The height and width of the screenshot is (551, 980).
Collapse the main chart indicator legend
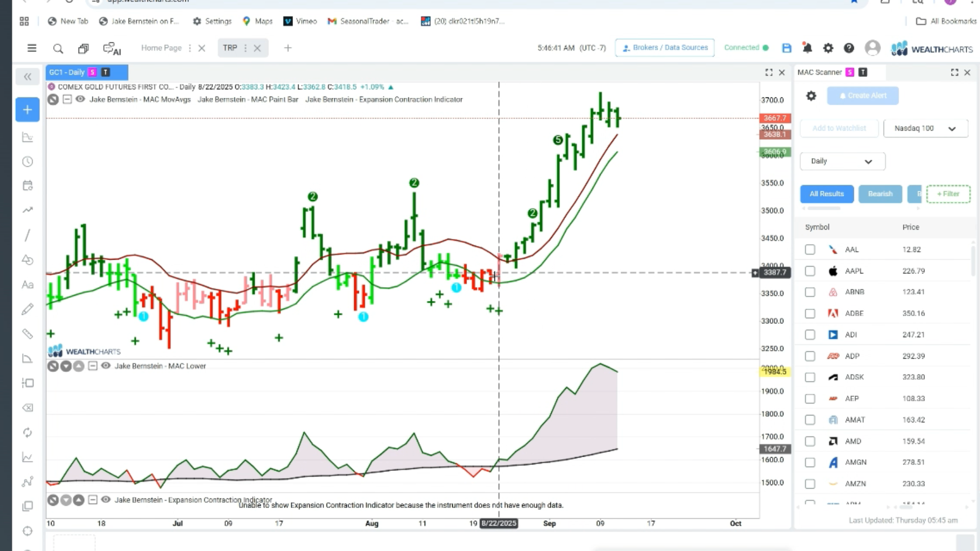67,99
